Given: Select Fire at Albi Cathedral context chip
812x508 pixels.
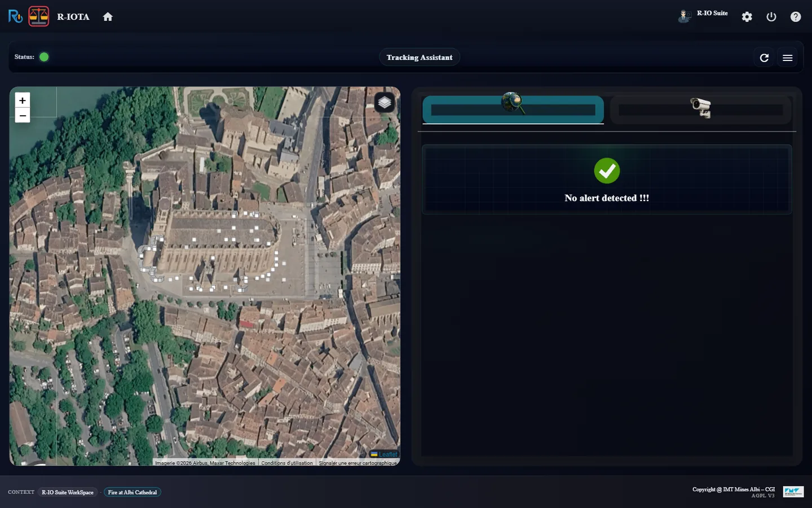Looking at the screenshot, I should pyautogui.click(x=133, y=492).
